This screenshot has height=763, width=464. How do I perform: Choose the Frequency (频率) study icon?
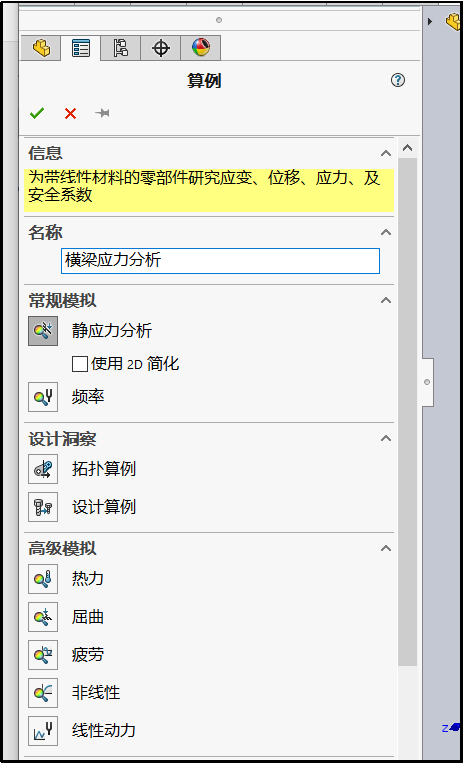click(x=43, y=397)
